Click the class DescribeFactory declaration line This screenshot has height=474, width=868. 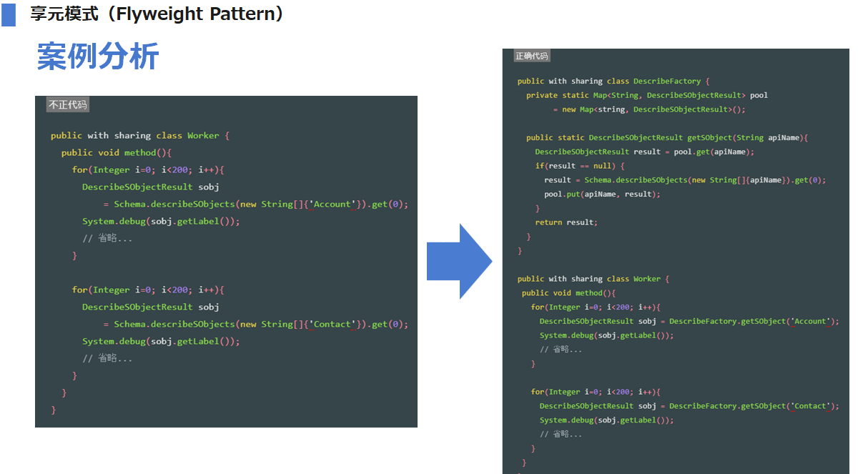[x=613, y=81]
